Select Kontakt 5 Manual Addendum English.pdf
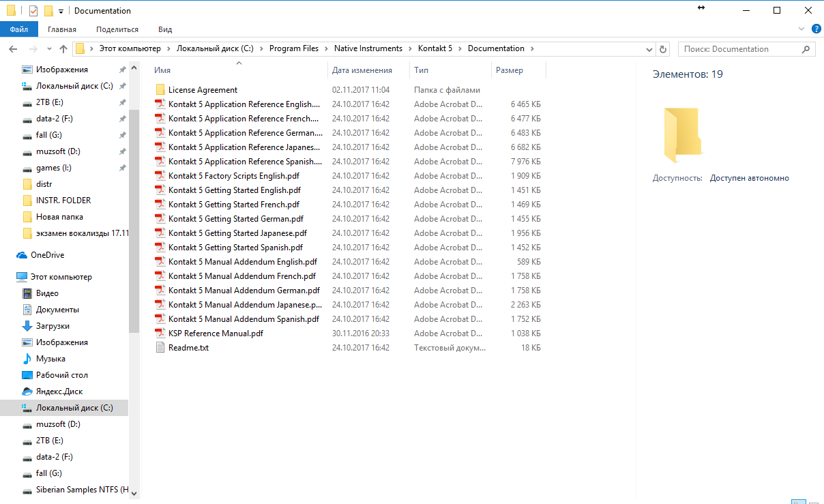This screenshot has height=504, width=824. click(243, 262)
